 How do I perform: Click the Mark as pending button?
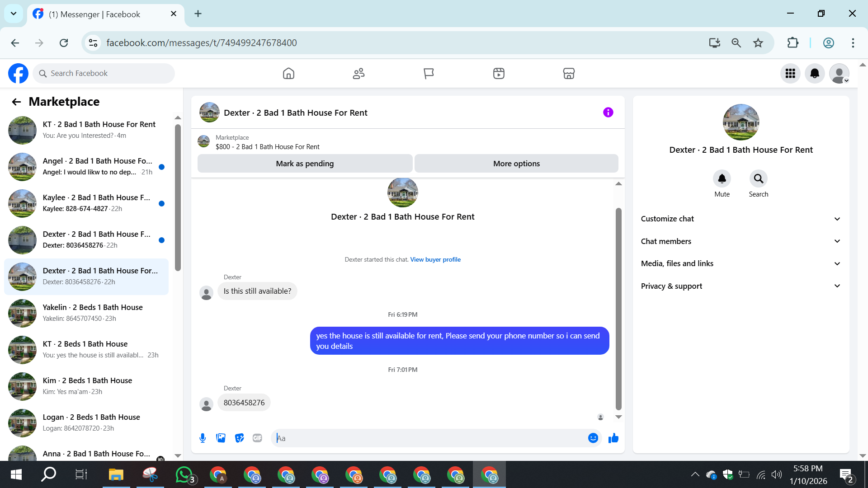coord(305,164)
